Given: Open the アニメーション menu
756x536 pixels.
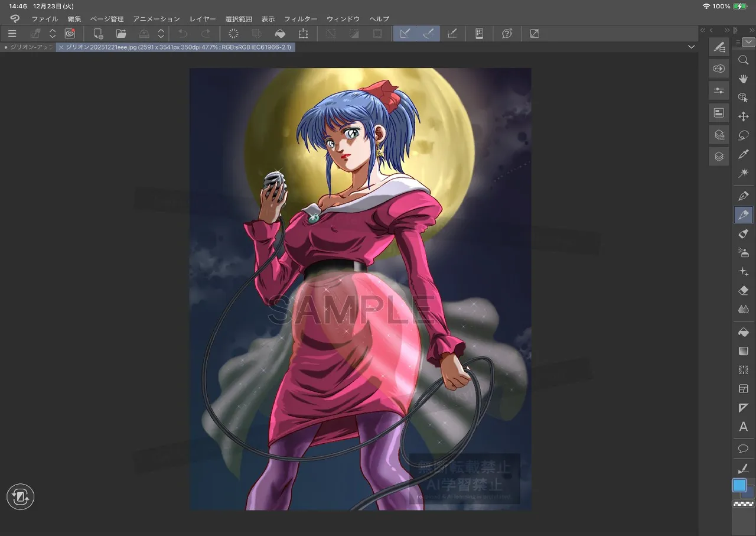Looking at the screenshot, I should [x=157, y=19].
